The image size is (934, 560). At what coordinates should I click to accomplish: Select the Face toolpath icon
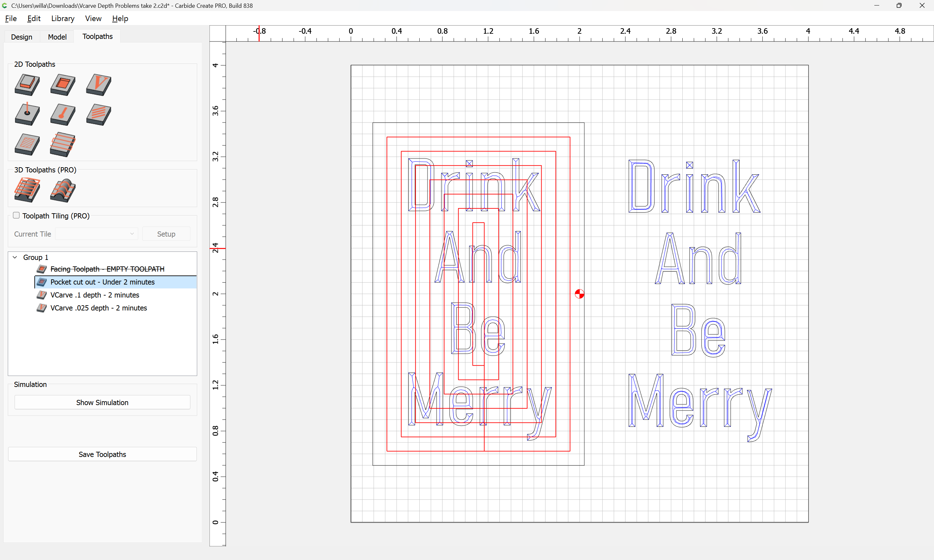click(63, 144)
